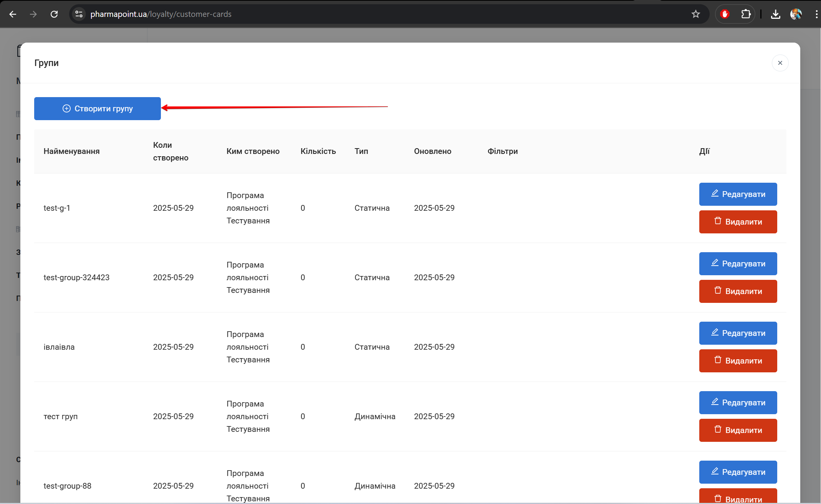Delete the test-group-324423 group

coord(738,291)
